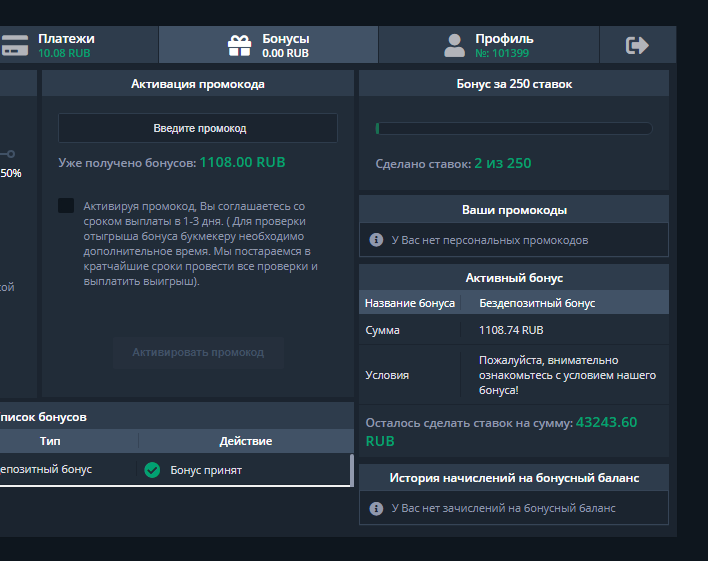The image size is (708, 561).
Task: Click the Тип column header
Action: coord(50,441)
